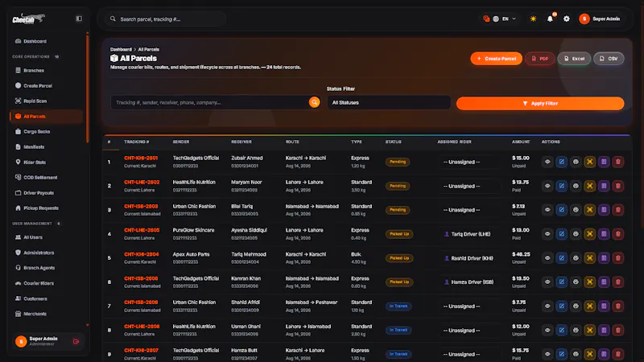Click purple document icon for CHT-ISB-2606
Viewport: 644px width, 362px height.
coord(604,282)
